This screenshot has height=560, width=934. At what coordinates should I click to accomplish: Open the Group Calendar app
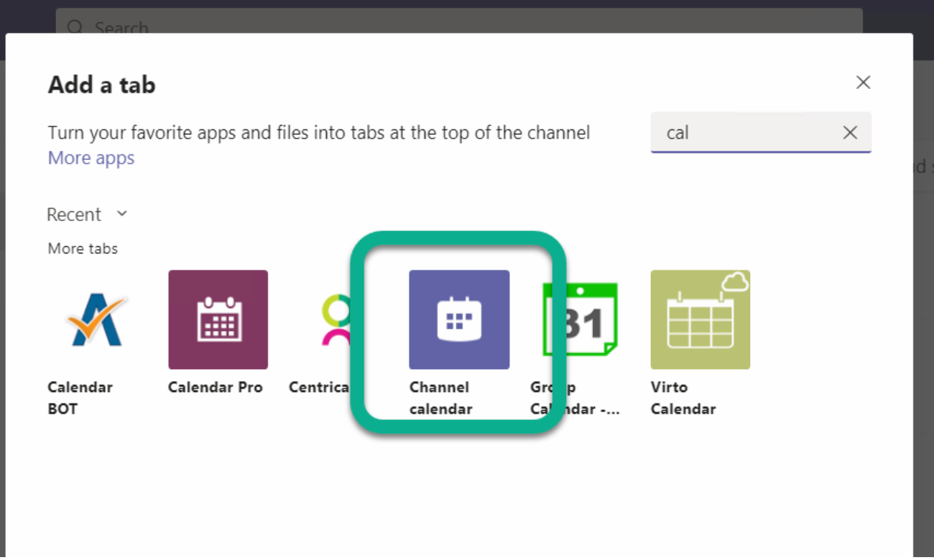[x=579, y=319]
